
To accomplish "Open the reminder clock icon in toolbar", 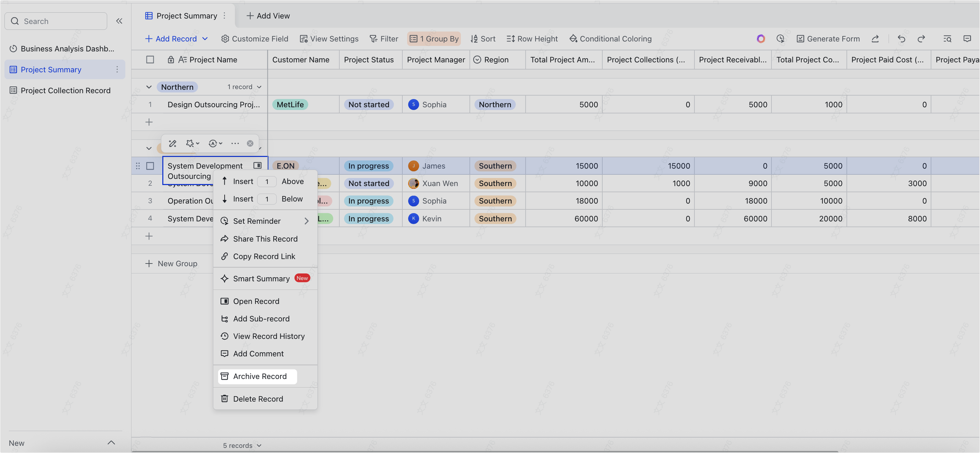I will (780, 39).
